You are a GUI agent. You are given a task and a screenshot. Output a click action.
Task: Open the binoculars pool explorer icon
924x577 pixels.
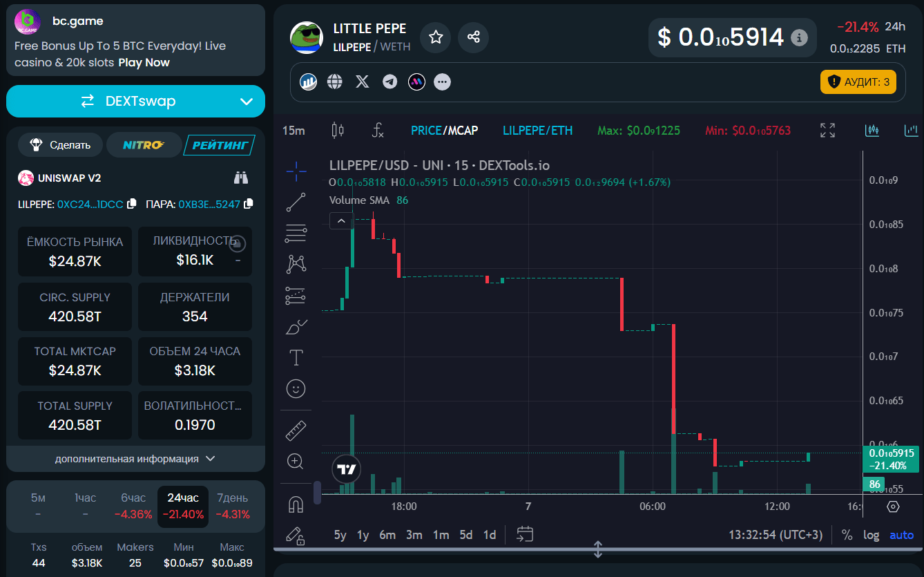point(241,178)
